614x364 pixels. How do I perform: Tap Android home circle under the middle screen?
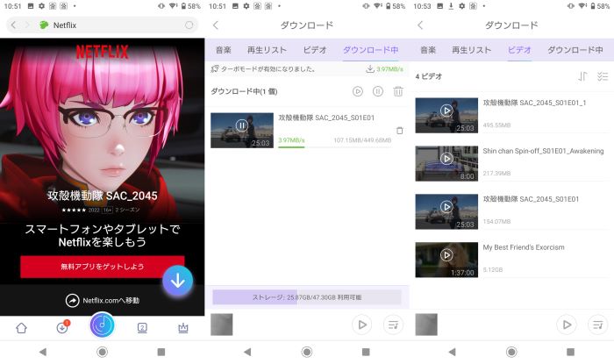click(x=307, y=352)
